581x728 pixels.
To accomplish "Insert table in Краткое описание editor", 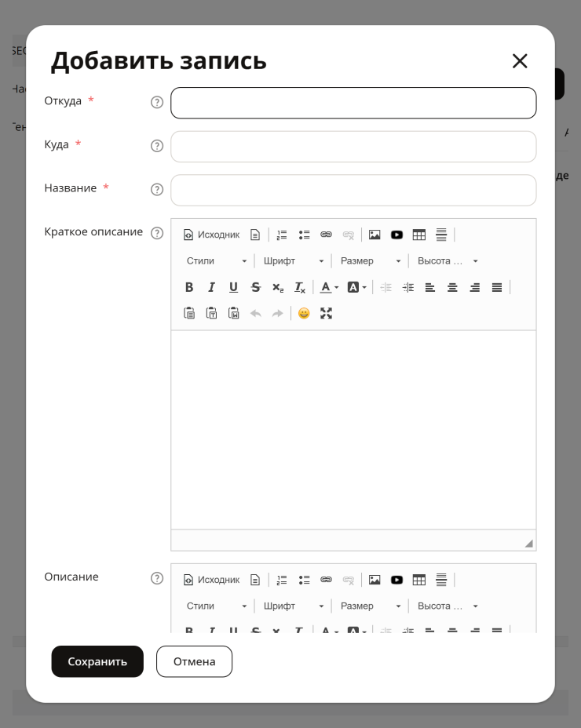I will pyautogui.click(x=419, y=235).
